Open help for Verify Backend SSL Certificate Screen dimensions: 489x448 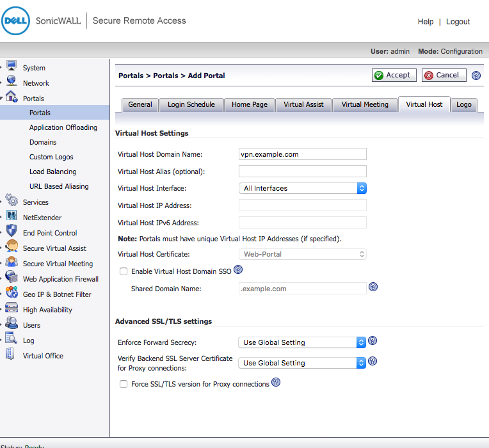pos(373,362)
